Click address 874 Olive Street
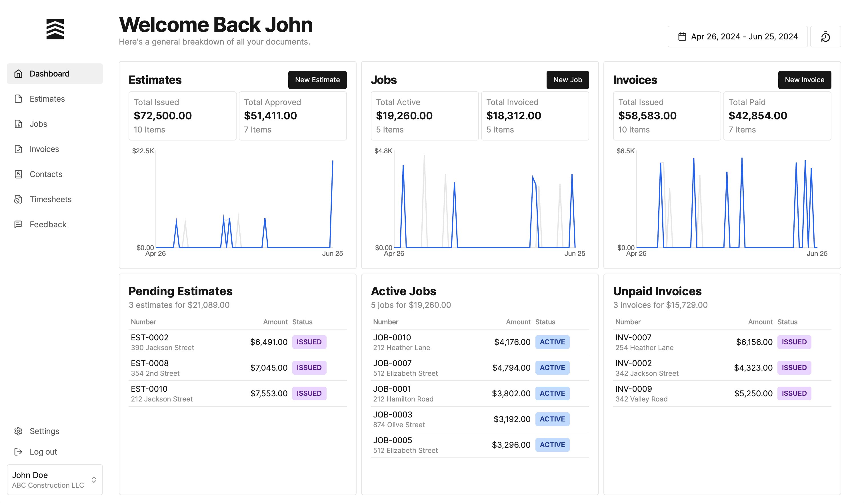Image resolution: width=864 pixels, height=504 pixels. 399,425
